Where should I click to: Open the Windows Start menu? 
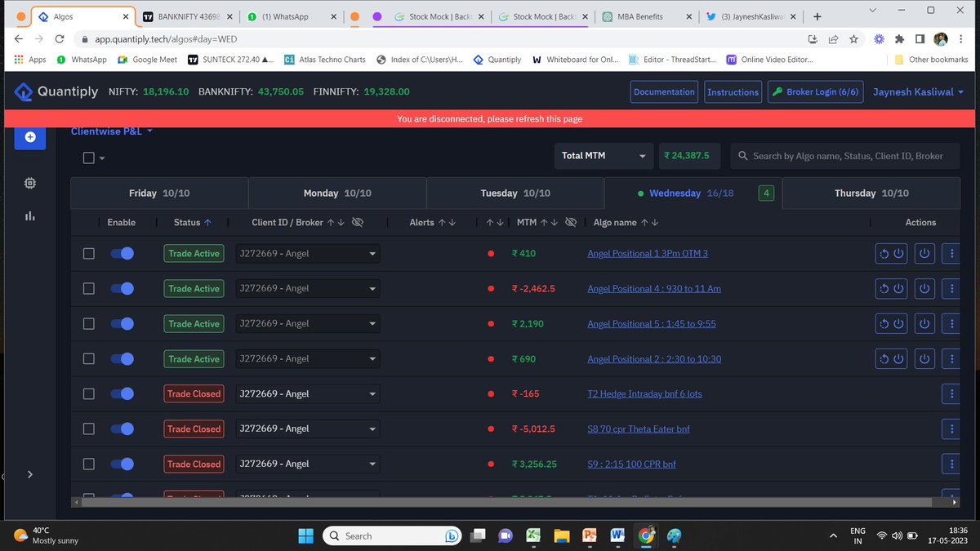click(305, 536)
